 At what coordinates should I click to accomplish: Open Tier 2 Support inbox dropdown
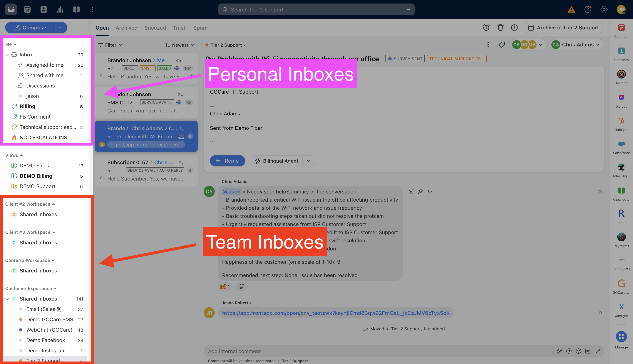pos(226,45)
